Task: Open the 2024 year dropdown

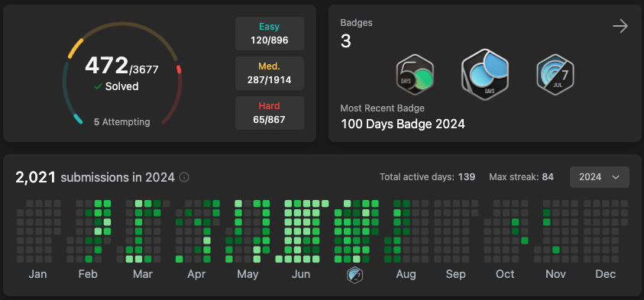Action: tap(599, 177)
